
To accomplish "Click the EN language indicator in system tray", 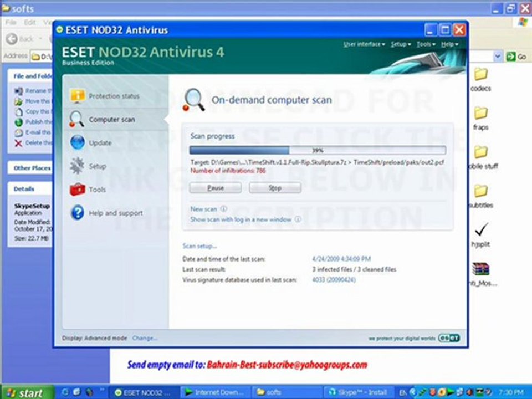I will click(403, 392).
